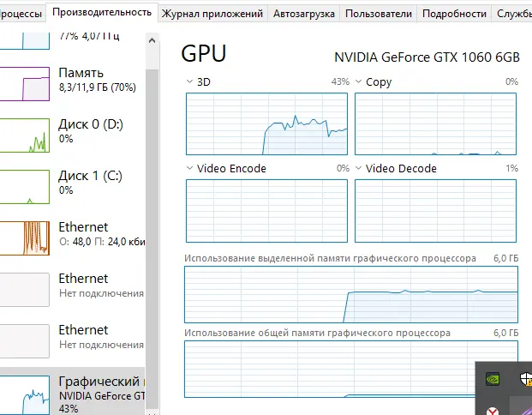
Task: Open the Copy engine dropdown
Action: [x=358, y=81]
